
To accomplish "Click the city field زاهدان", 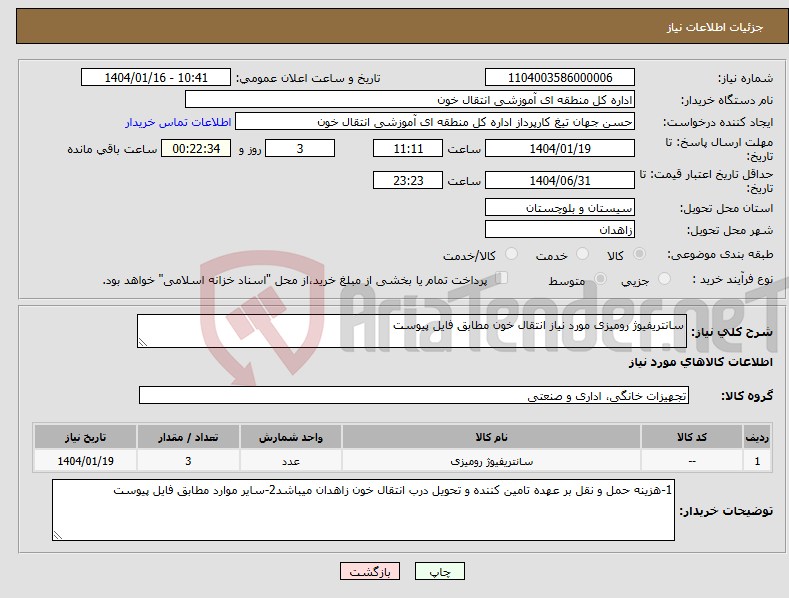I will click(560, 230).
